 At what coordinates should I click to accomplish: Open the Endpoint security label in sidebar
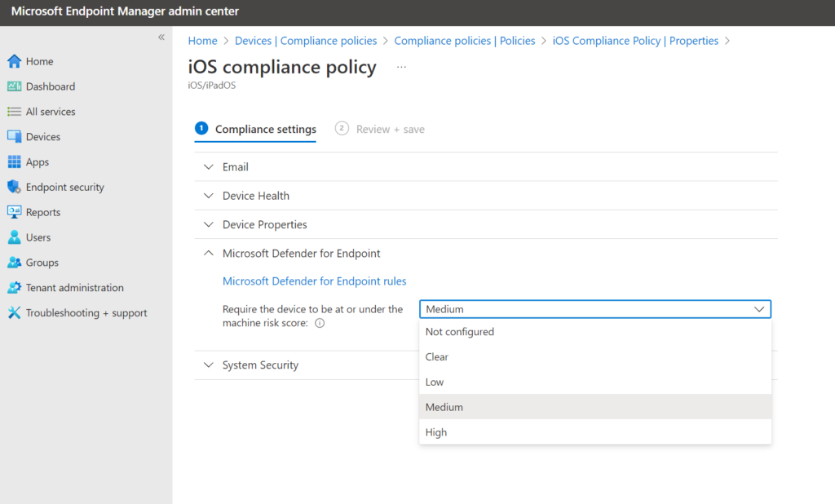click(x=65, y=187)
